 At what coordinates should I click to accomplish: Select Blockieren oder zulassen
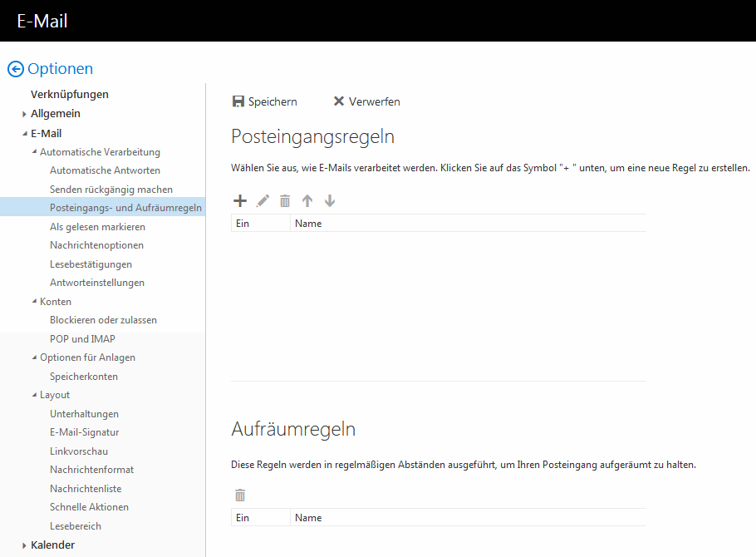pyautogui.click(x=103, y=320)
